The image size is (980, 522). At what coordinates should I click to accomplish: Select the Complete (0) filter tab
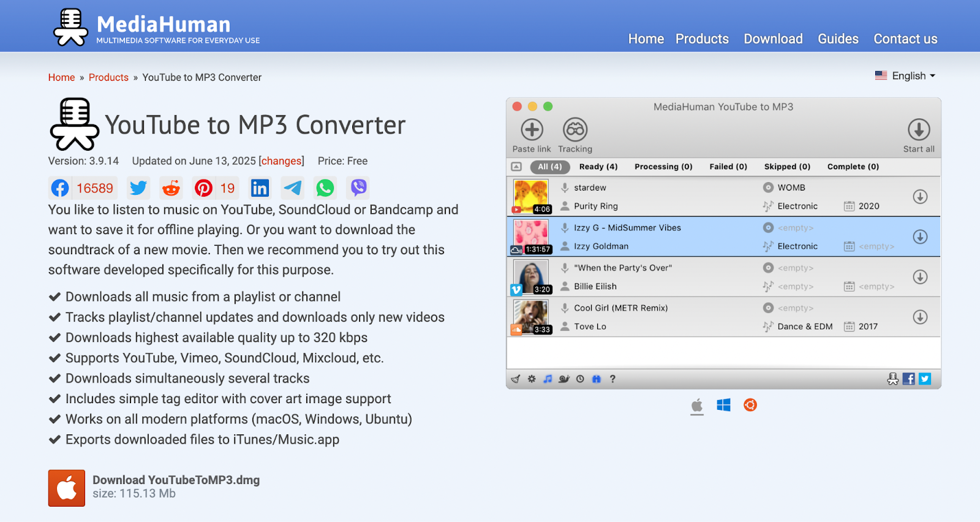[853, 167]
